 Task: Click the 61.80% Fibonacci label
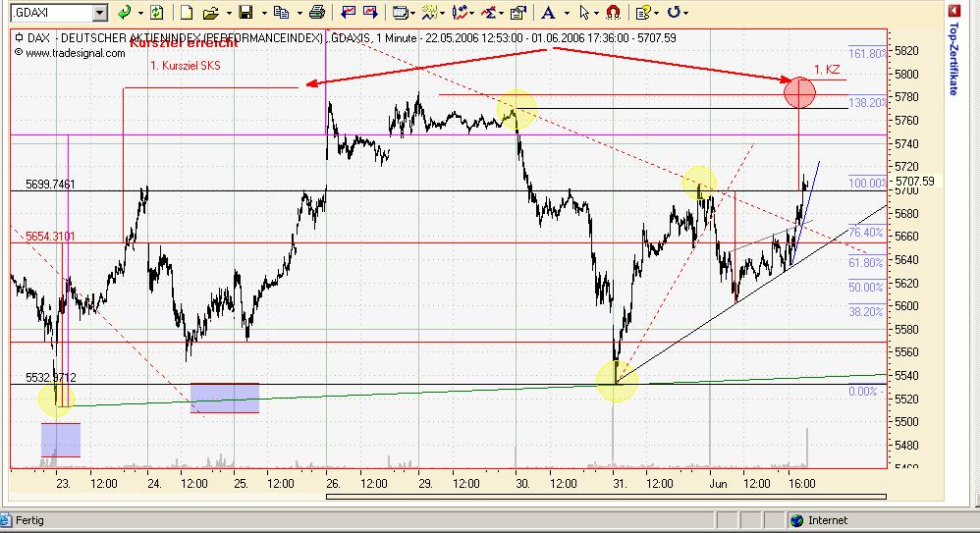(x=866, y=262)
